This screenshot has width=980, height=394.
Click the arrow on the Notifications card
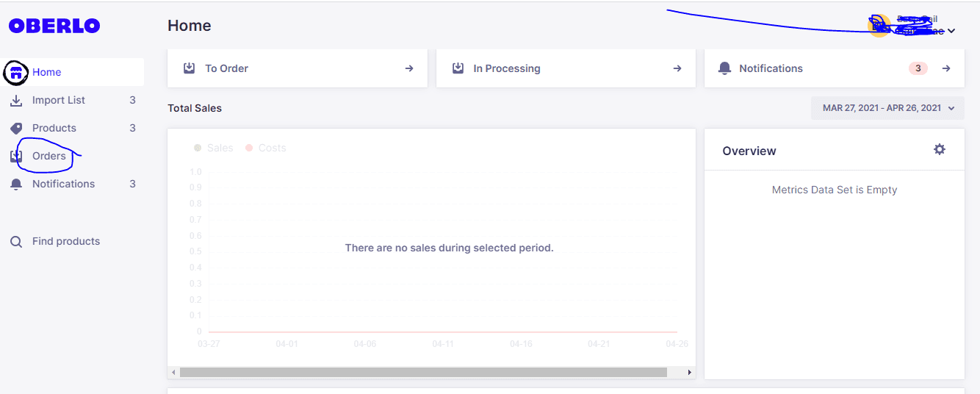coord(946,68)
